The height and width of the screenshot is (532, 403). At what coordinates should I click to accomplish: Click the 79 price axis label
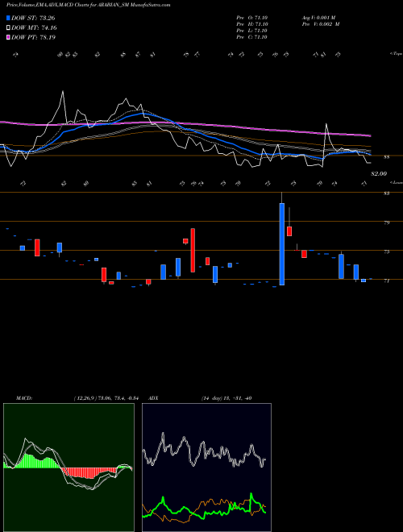pos(386,222)
